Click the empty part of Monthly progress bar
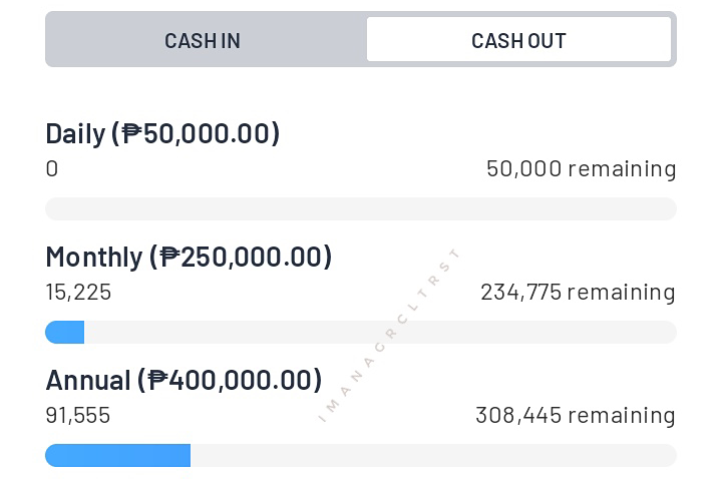The width and height of the screenshot is (719, 480). (x=381, y=332)
